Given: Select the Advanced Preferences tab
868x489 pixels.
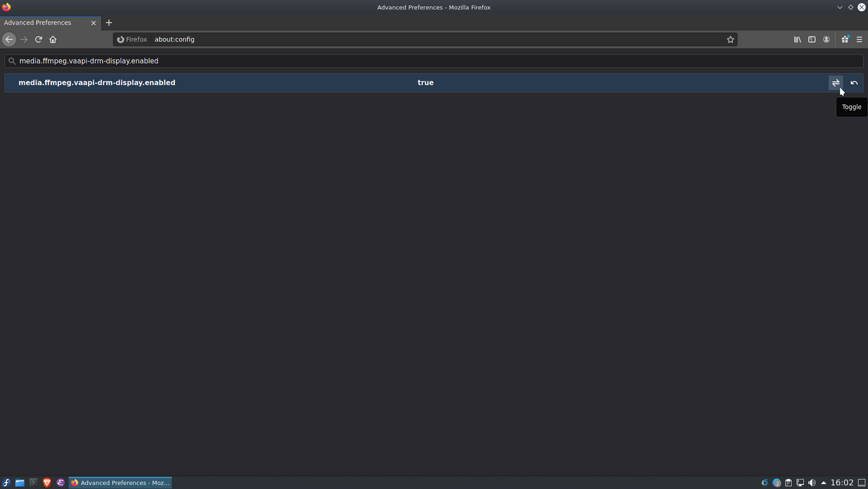Looking at the screenshot, I should click(43, 22).
